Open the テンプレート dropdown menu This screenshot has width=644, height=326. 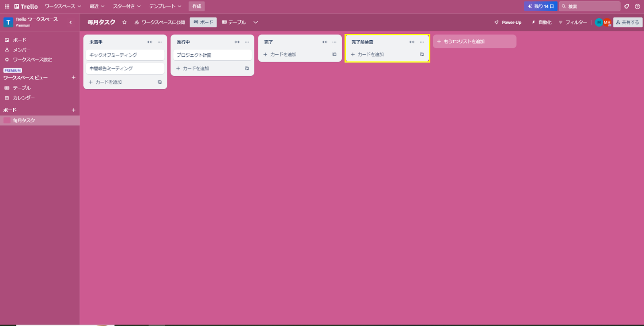165,6
